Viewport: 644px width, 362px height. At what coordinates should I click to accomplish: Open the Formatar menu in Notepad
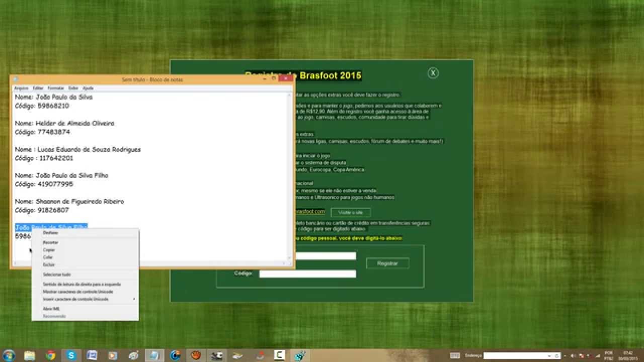point(56,88)
